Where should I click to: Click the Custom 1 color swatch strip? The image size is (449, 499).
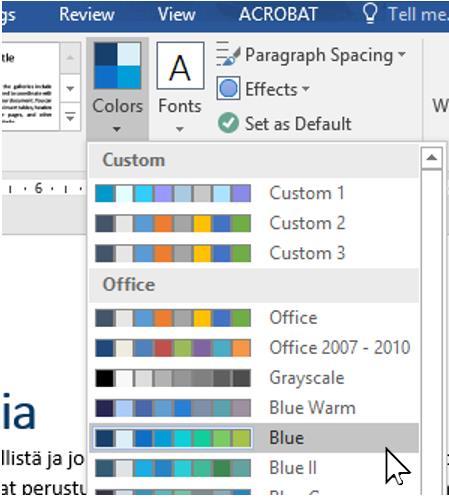(x=173, y=193)
